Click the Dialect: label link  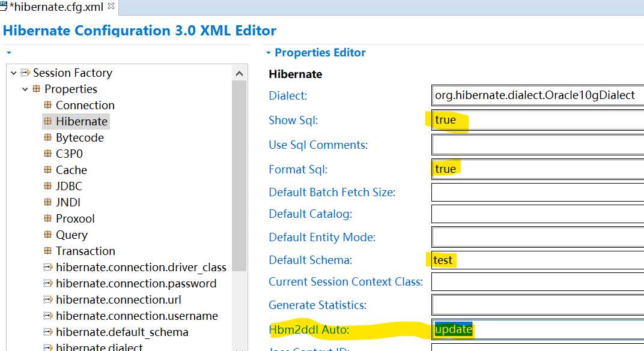coord(288,95)
